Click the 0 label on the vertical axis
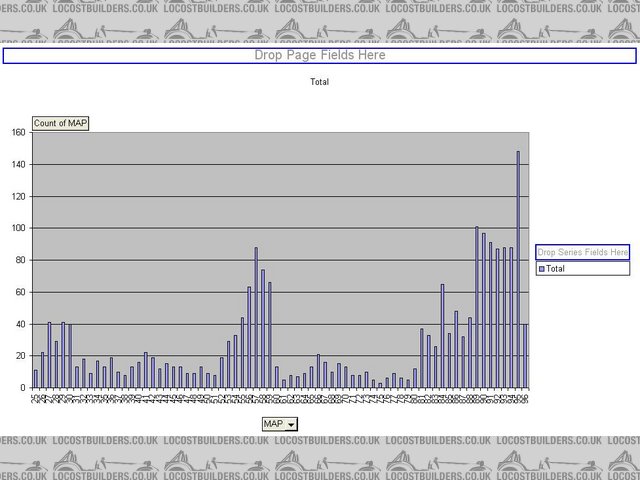 24,388
